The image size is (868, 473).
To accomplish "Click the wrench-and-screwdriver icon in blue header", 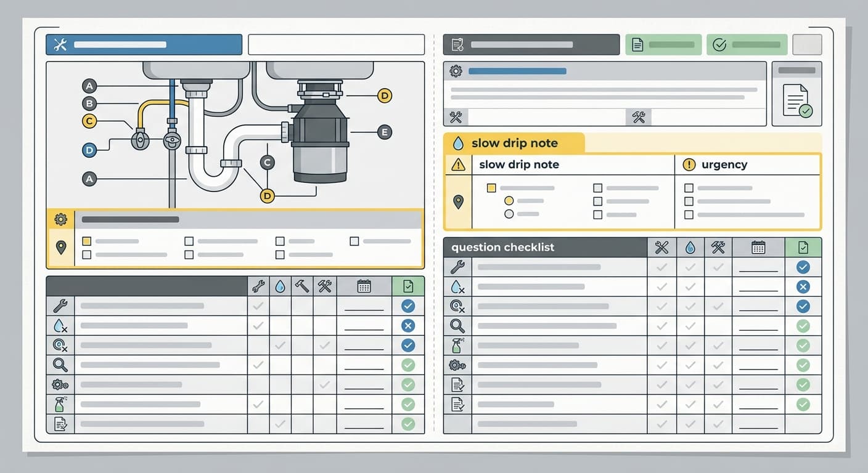I will (x=60, y=44).
